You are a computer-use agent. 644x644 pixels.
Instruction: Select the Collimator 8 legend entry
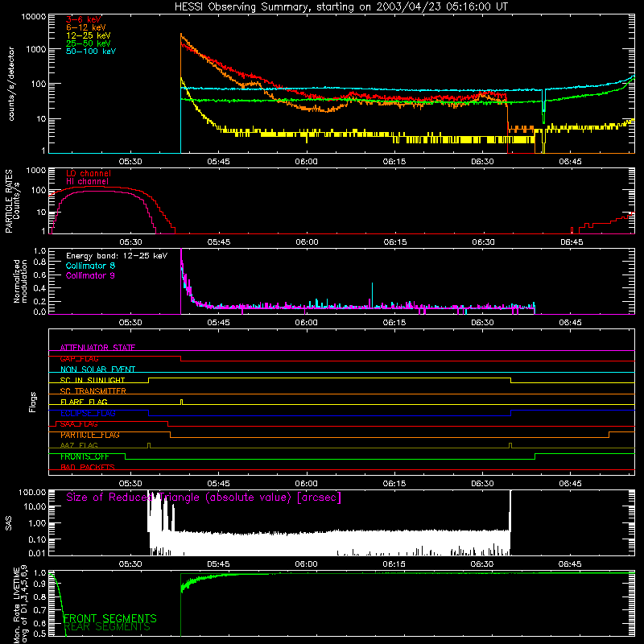pos(90,266)
